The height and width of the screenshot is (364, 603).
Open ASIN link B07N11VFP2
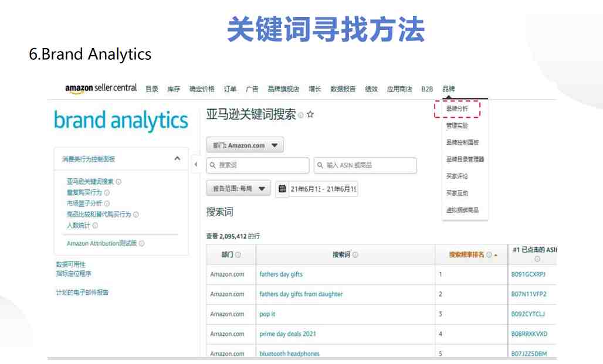[529, 294]
